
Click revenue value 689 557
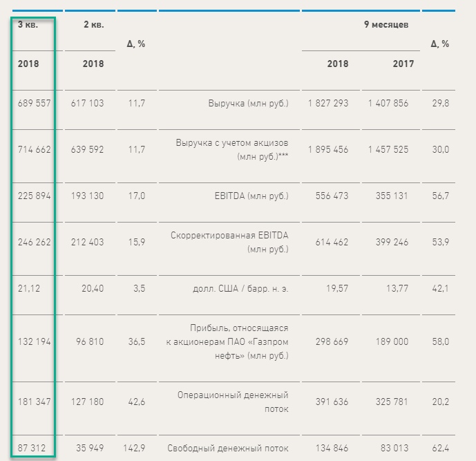tap(34, 103)
